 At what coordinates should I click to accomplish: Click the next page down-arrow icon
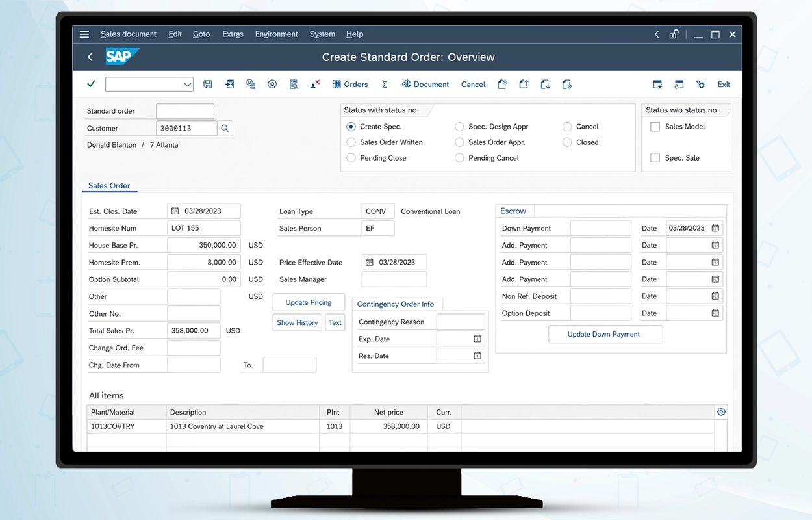point(545,84)
